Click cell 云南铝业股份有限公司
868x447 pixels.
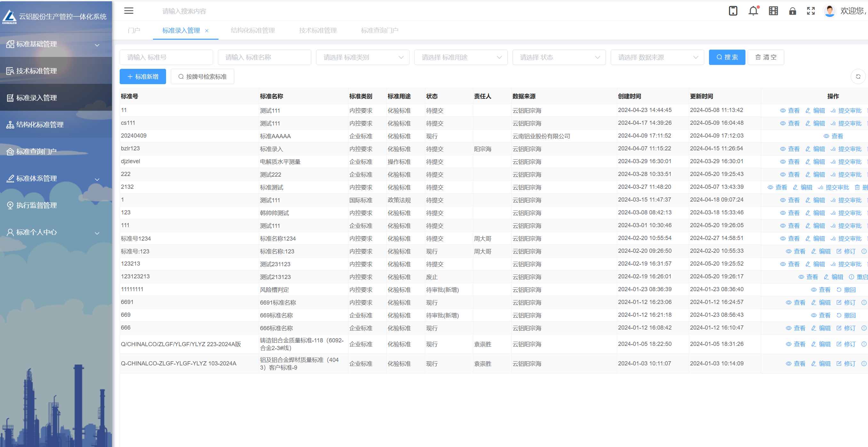(541, 136)
